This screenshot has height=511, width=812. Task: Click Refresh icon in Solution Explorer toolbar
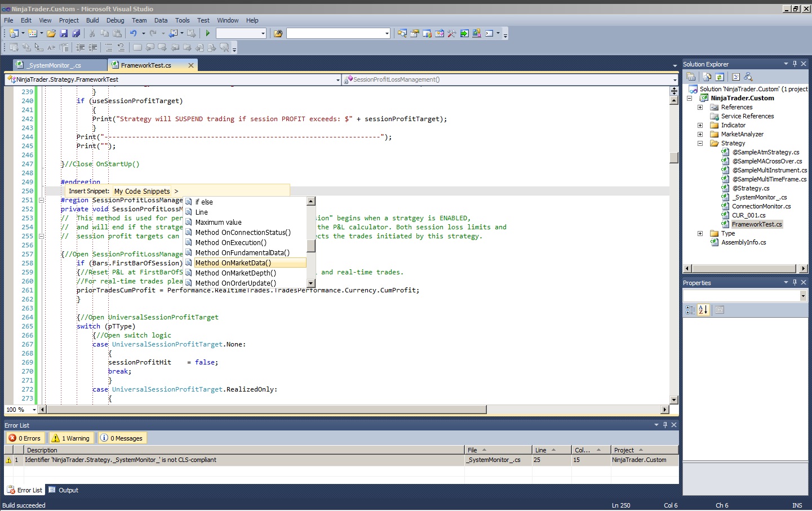(720, 77)
